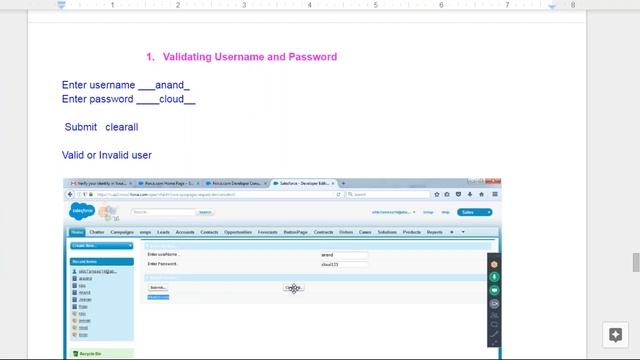This screenshot has height=360, width=640.
Task: Click the pen draw icon in recorder toolbar
Action: click(x=494, y=335)
